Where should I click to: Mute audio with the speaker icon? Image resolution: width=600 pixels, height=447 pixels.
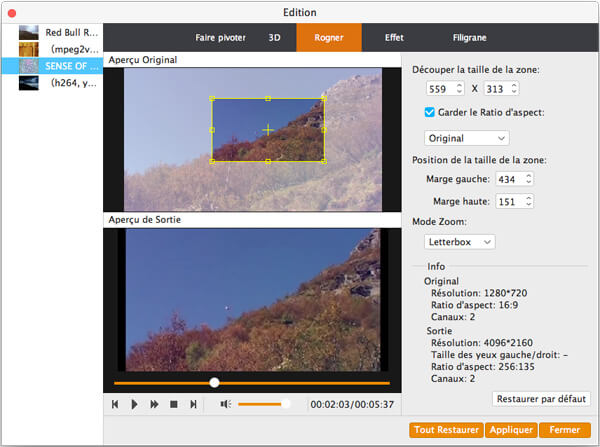coord(225,404)
